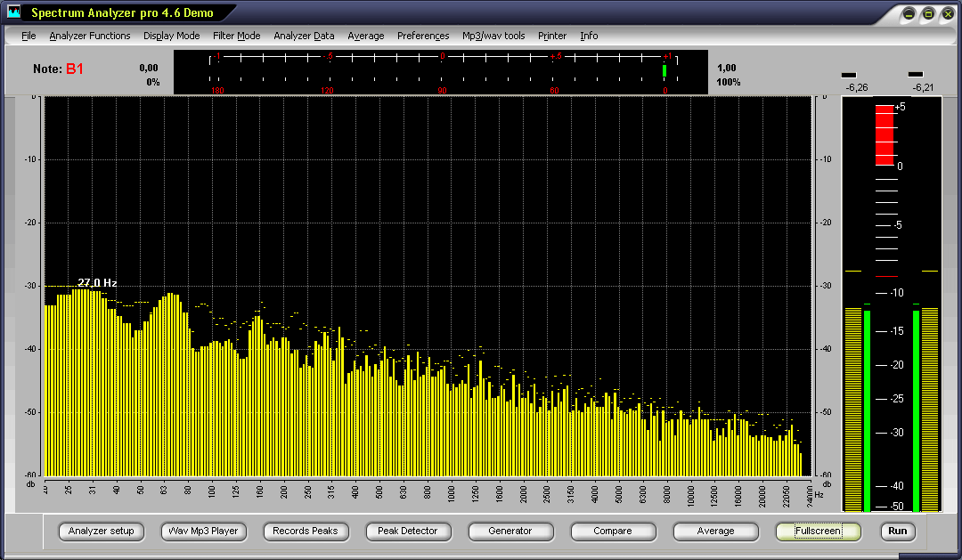Click the Spectrum Analyzer app icon in title bar
The width and height of the screenshot is (962, 560).
13,13
